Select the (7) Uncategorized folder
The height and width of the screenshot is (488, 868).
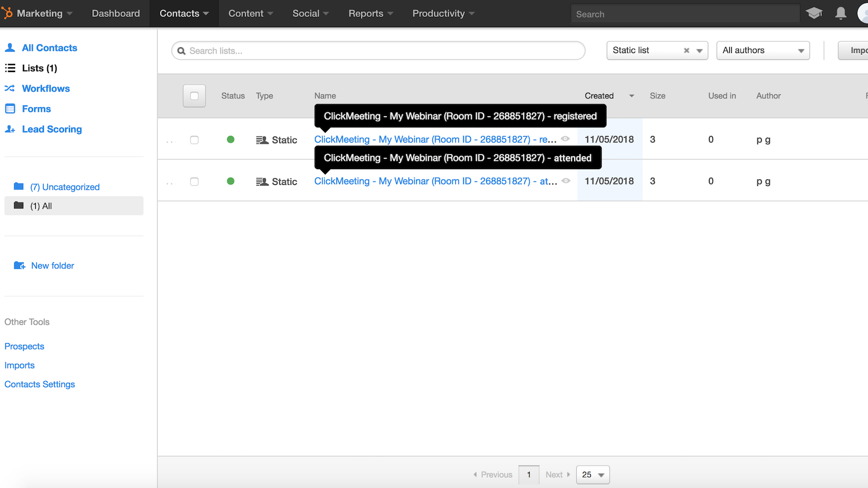(x=65, y=187)
